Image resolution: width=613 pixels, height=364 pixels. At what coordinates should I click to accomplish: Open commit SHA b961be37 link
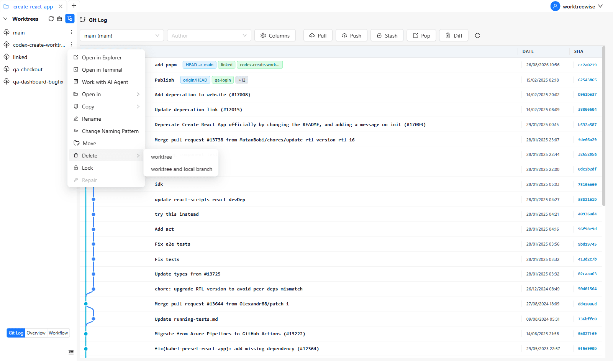(x=587, y=95)
